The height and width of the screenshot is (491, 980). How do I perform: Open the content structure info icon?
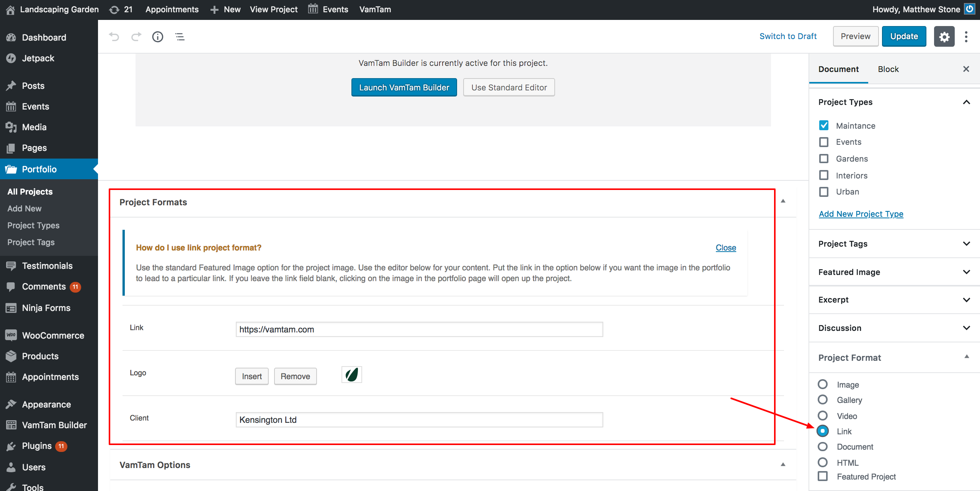[x=158, y=37]
